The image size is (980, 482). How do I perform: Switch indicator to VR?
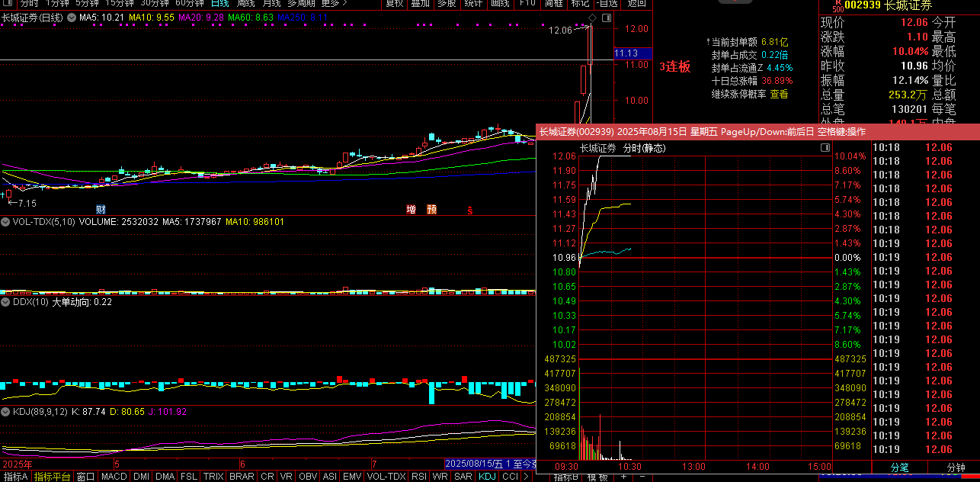pos(287,477)
